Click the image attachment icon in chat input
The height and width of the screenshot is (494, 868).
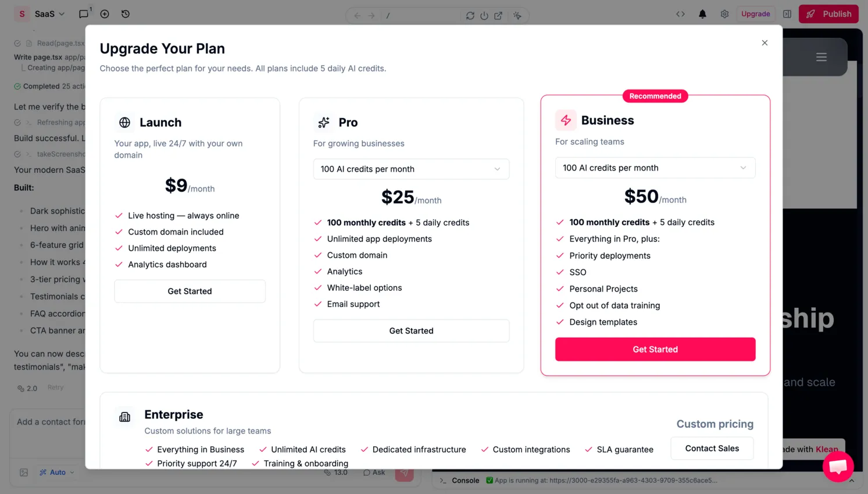[x=23, y=472]
